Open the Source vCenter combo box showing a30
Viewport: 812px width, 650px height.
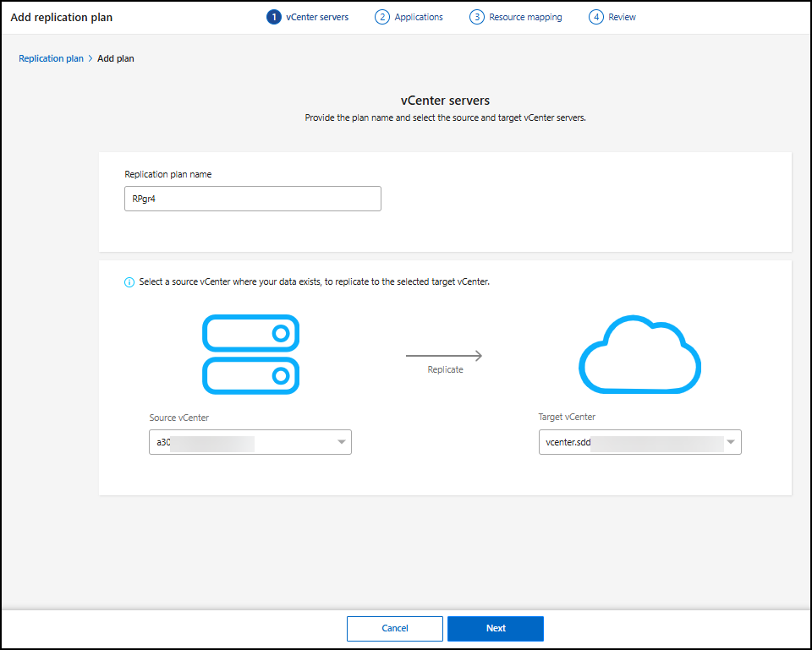(241, 442)
